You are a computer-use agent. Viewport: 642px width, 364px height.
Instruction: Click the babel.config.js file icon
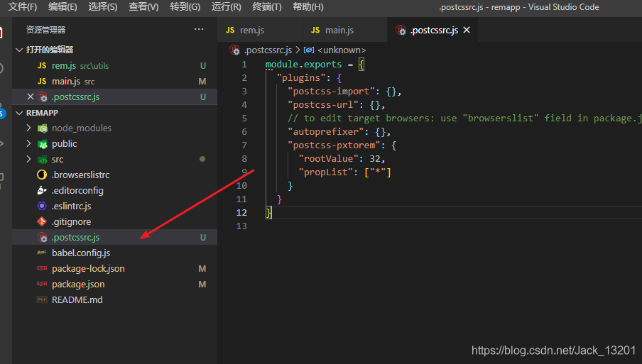[x=42, y=253]
